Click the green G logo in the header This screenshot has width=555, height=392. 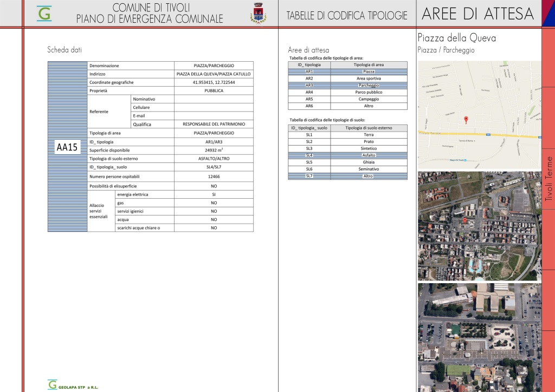point(44,14)
